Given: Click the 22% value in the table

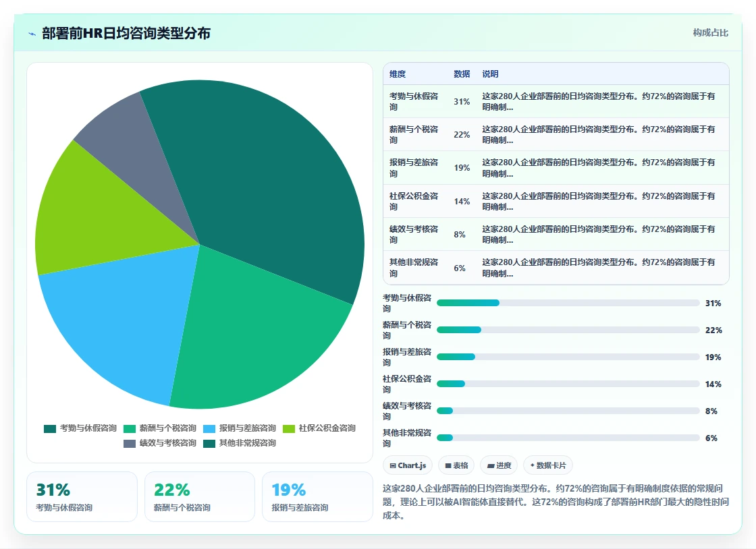Looking at the screenshot, I should pyautogui.click(x=462, y=135).
